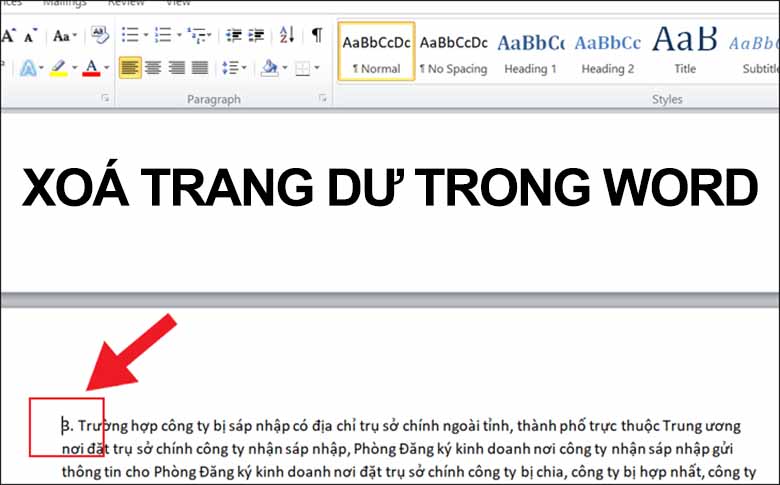Open the Line Spacing dropdown arrow

[x=244, y=68]
